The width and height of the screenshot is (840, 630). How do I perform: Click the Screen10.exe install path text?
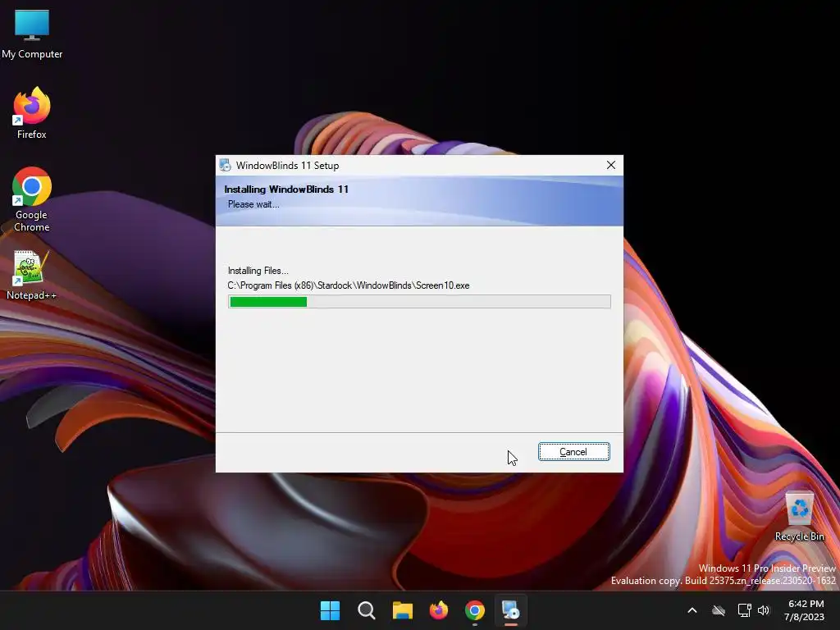[x=348, y=285]
